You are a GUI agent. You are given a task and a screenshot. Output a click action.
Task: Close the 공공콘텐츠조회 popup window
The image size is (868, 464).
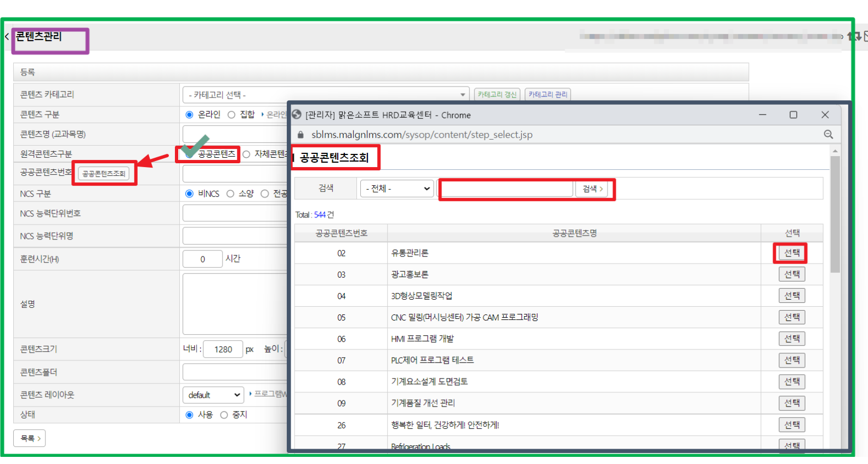(x=825, y=114)
